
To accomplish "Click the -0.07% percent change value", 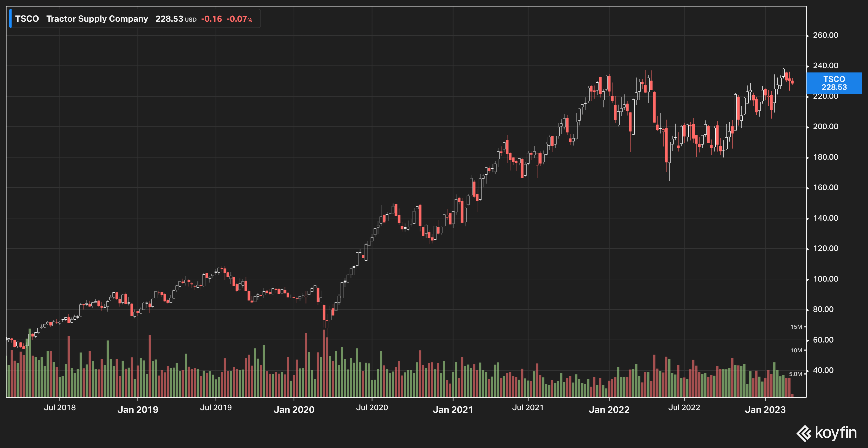I will pyautogui.click(x=239, y=19).
